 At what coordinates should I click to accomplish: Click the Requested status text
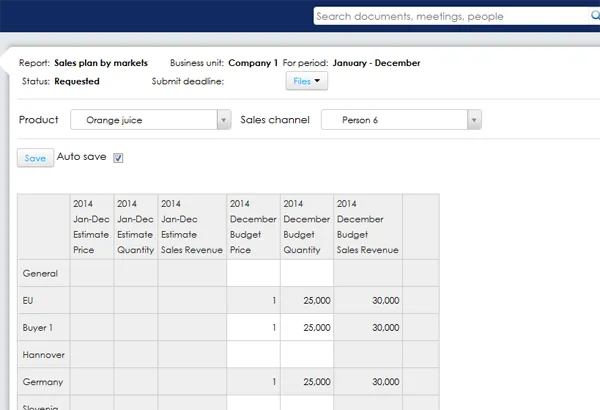(x=77, y=81)
